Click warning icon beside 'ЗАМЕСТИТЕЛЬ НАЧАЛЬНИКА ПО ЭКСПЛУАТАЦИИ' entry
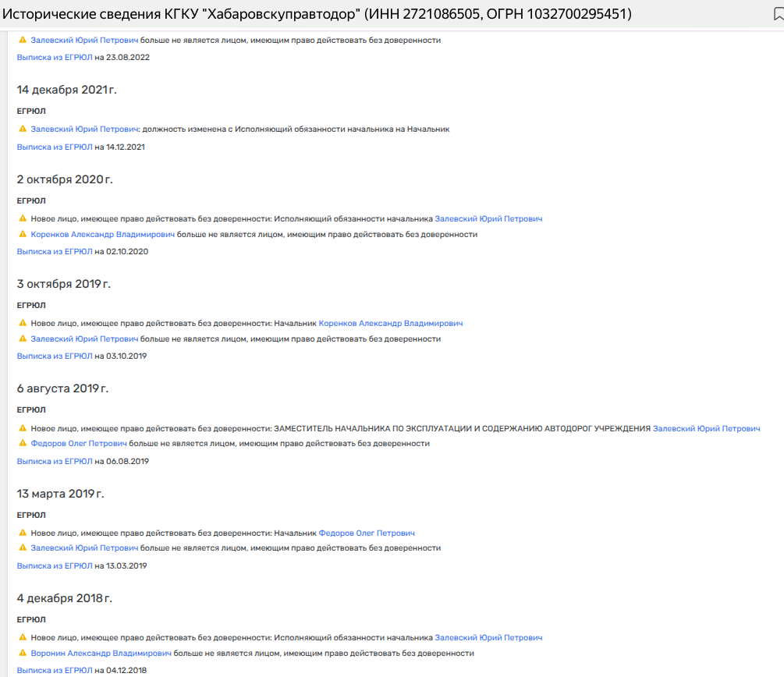Viewport: 784px width, 677px height. tap(23, 428)
